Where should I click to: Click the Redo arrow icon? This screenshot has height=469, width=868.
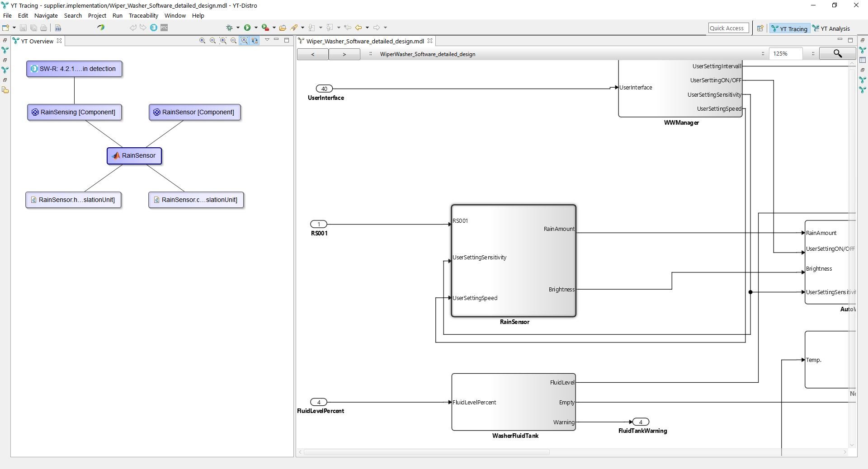[x=143, y=28]
